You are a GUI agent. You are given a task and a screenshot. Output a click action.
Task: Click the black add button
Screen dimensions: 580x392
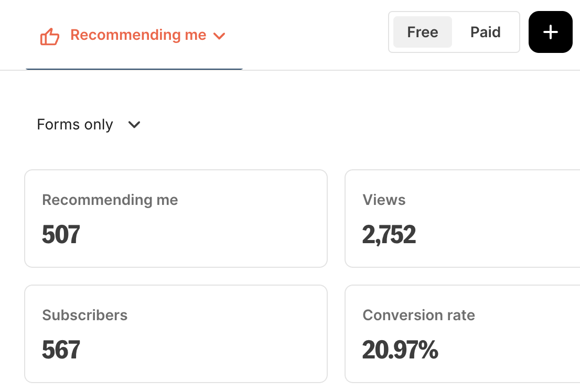[551, 32]
